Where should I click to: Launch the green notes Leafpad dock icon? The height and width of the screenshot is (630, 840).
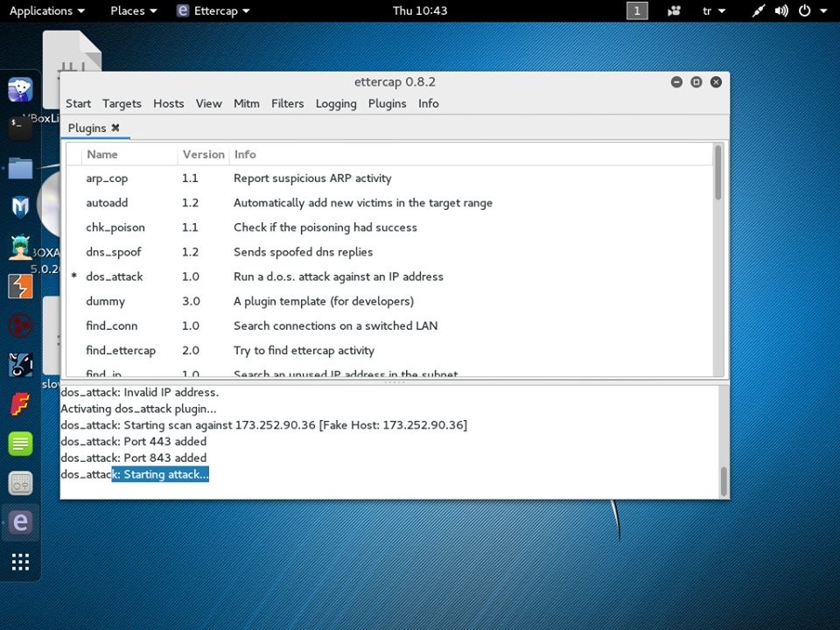[x=20, y=444]
